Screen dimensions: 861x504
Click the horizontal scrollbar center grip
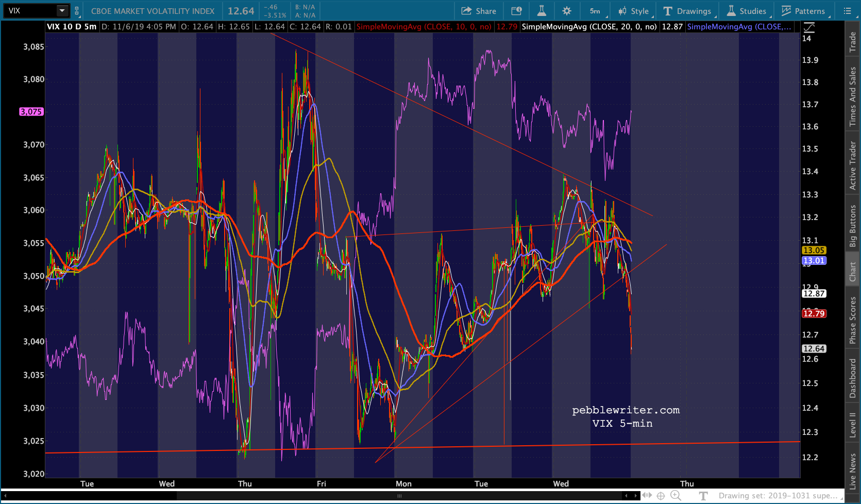tap(399, 496)
